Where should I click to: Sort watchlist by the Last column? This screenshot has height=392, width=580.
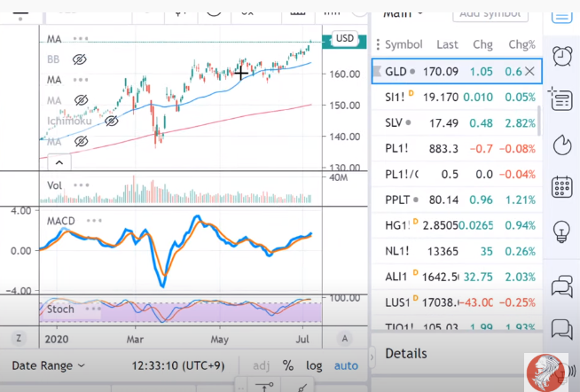coord(447,44)
